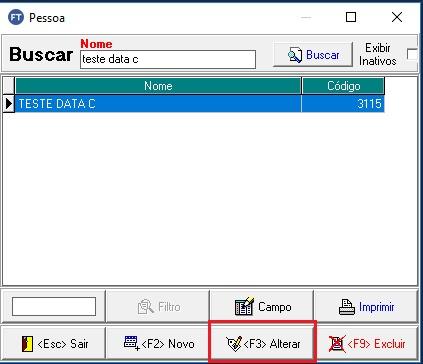Screen dimensions: 423x364
Task: Click the Filtro magnifier icon
Action: (145, 307)
